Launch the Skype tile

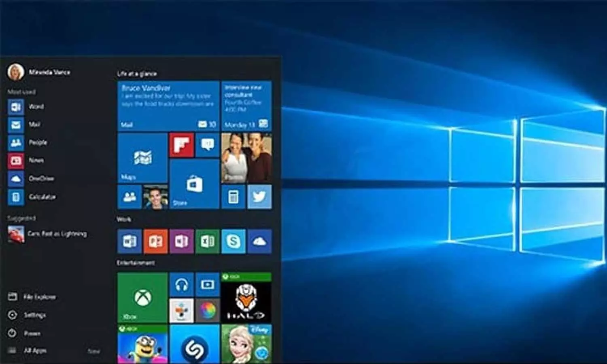click(233, 241)
